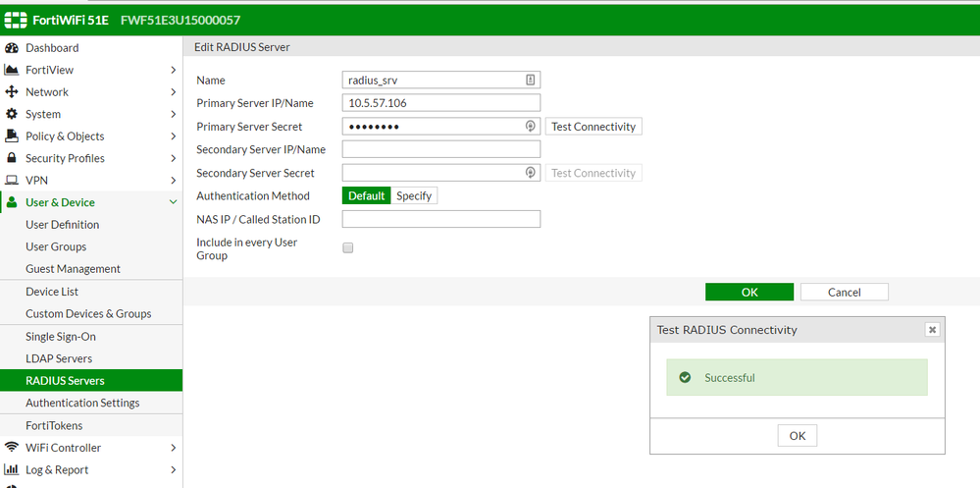Image resolution: width=980 pixels, height=488 pixels.
Task: Expand the Log & Report chevron
Action: (173, 469)
